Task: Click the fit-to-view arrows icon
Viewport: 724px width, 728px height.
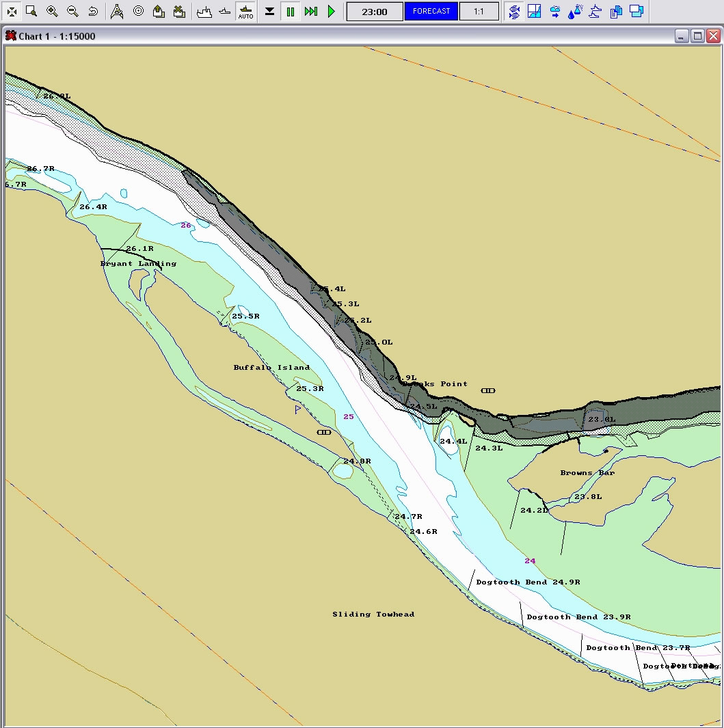Action: (12, 12)
